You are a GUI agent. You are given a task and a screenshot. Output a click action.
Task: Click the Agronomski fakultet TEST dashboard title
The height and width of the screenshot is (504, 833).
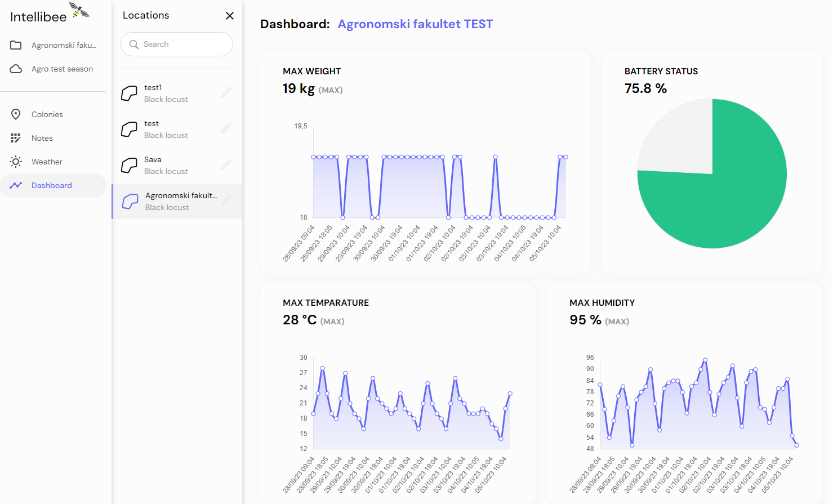(415, 24)
